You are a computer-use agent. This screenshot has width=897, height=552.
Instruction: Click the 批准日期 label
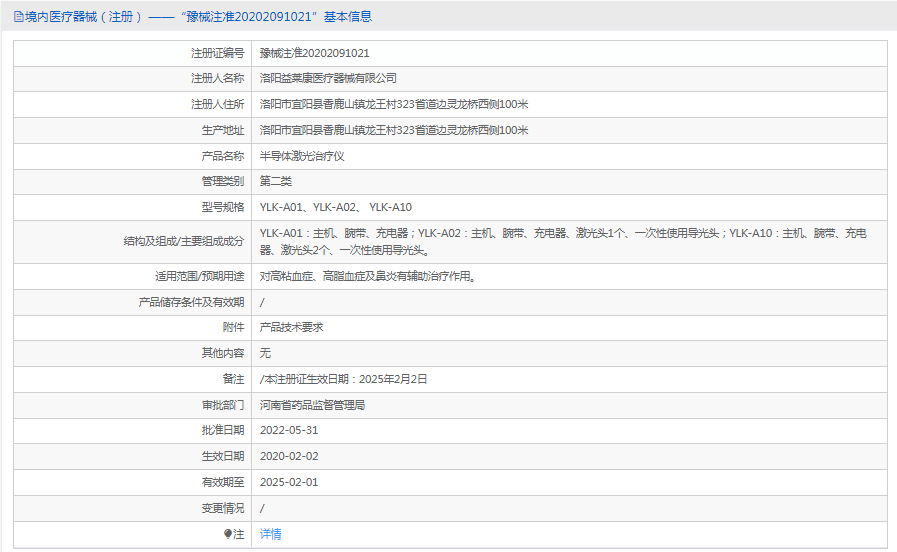coord(223,430)
